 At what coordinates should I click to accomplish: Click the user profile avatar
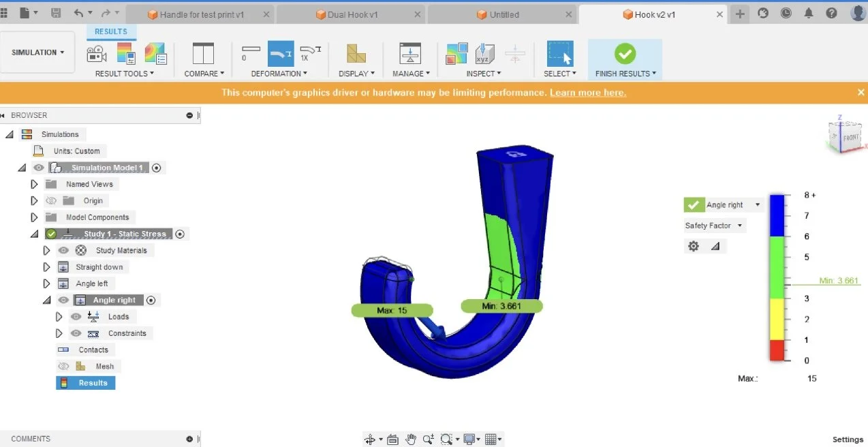pos(858,13)
